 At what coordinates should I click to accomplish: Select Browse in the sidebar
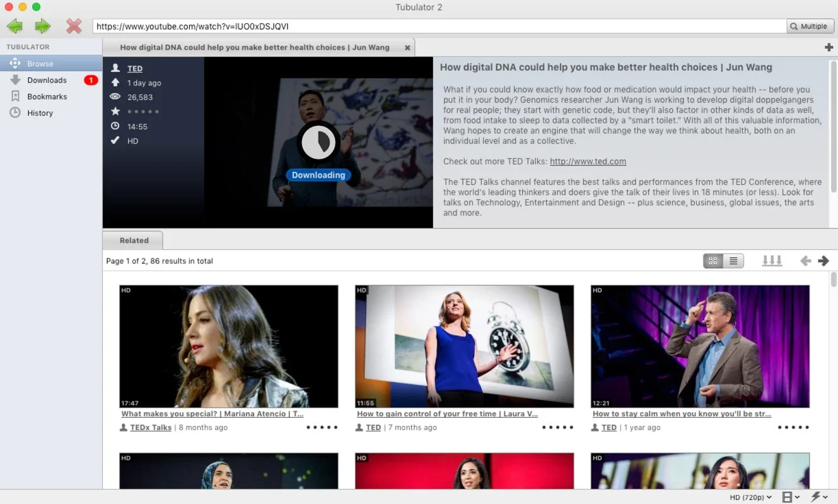pos(51,64)
